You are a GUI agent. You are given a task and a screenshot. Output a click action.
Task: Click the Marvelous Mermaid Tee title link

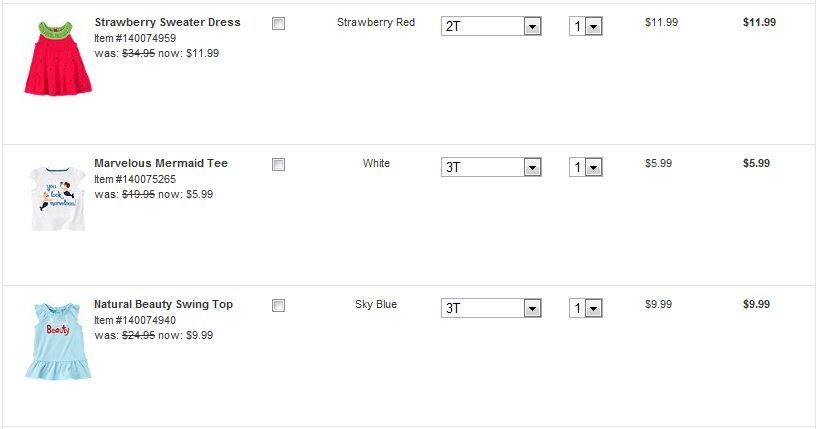160,163
